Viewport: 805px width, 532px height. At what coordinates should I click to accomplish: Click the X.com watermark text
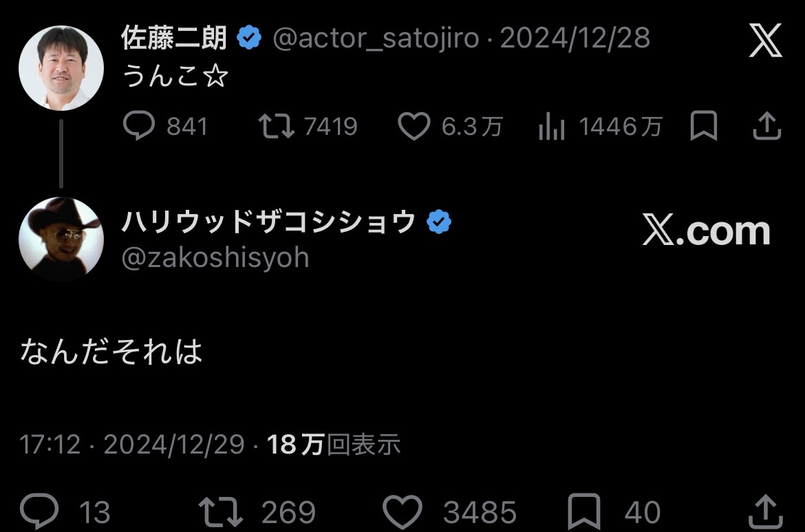pyautogui.click(x=706, y=231)
